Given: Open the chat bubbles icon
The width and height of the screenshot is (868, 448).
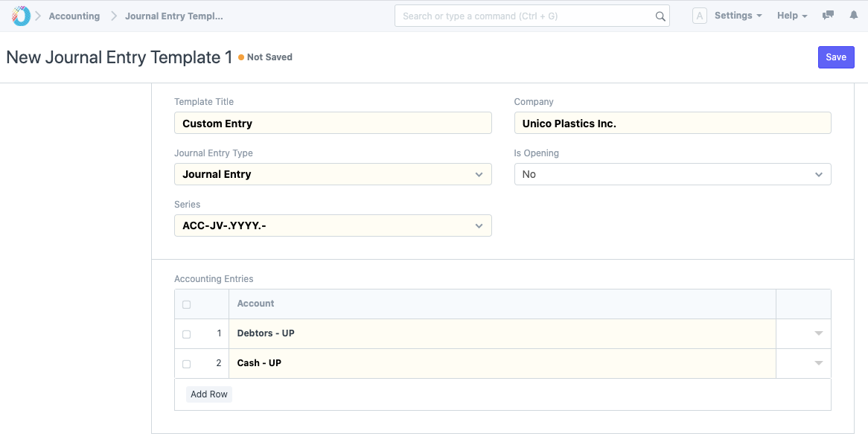Looking at the screenshot, I should pyautogui.click(x=828, y=16).
